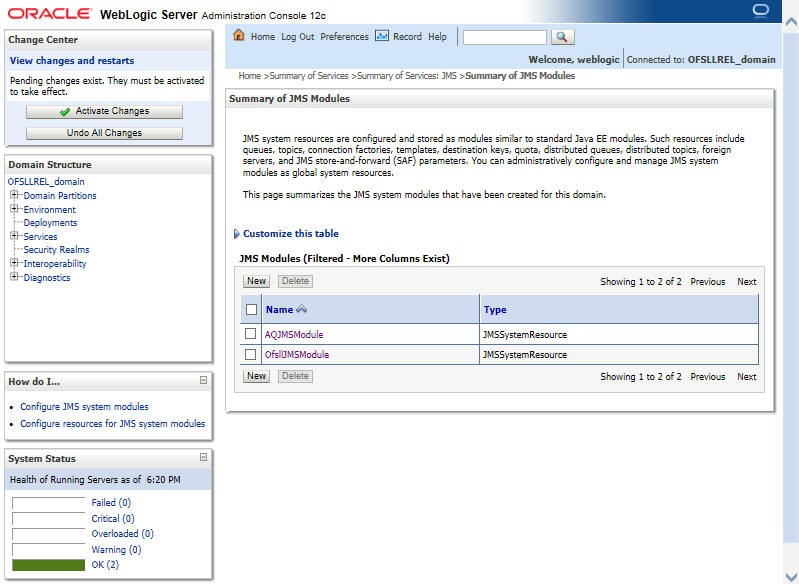Click Home breadcrumb link
This screenshot has width=799, height=584.
click(x=250, y=76)
